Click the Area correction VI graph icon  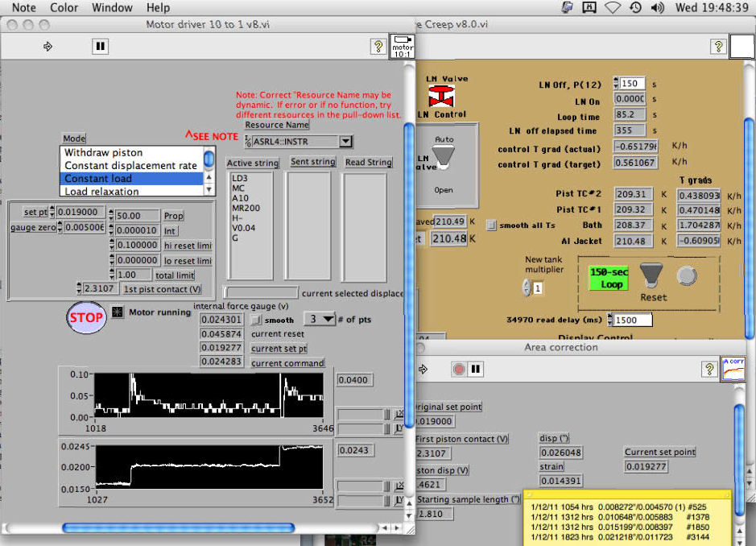pos(733,368)
